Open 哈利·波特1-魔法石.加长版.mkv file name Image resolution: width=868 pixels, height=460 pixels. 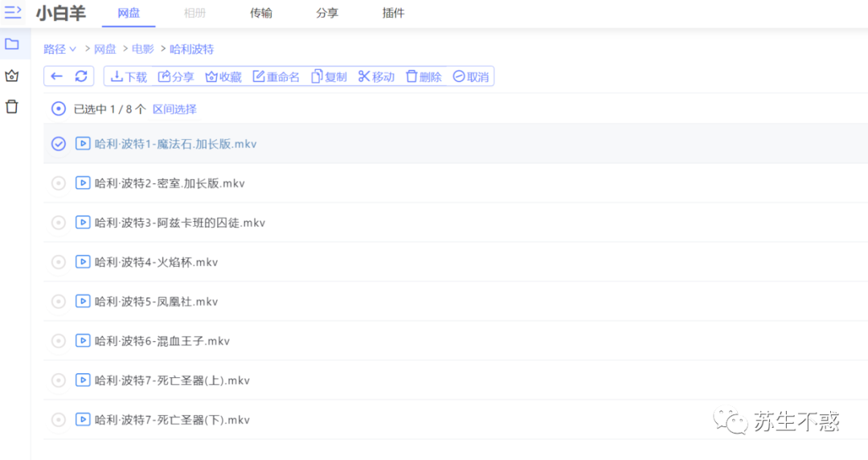pyautogui.click(x=175, y=144)
